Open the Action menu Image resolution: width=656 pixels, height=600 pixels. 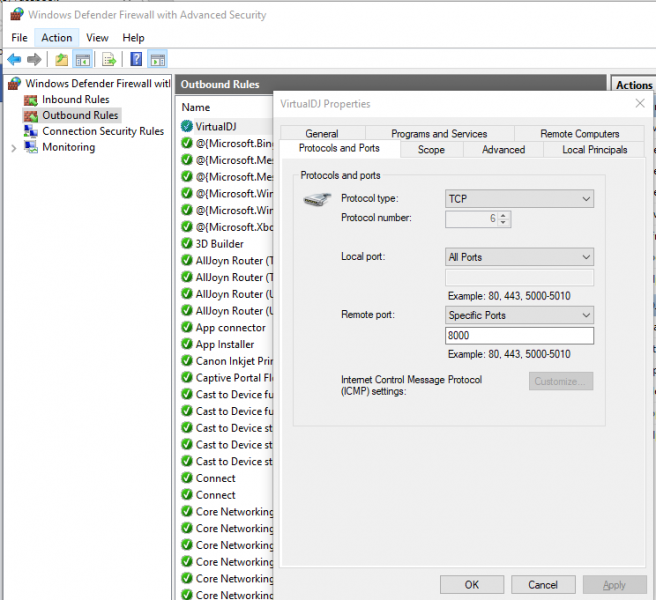pos(56,38)
